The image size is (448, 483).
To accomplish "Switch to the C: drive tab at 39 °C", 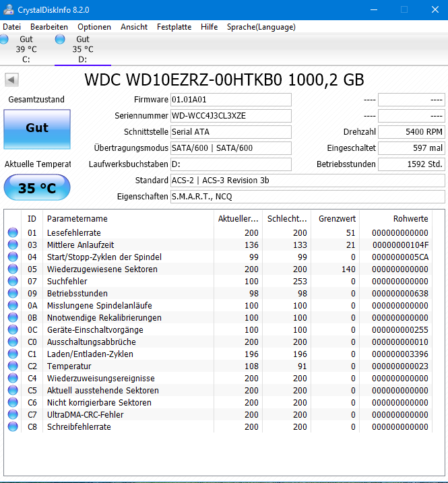I will coord(26,49).
